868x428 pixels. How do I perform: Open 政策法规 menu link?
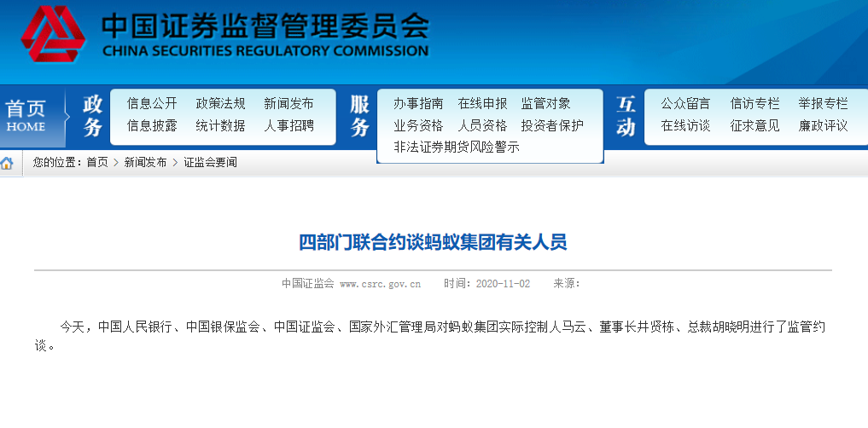pos(220,103)
